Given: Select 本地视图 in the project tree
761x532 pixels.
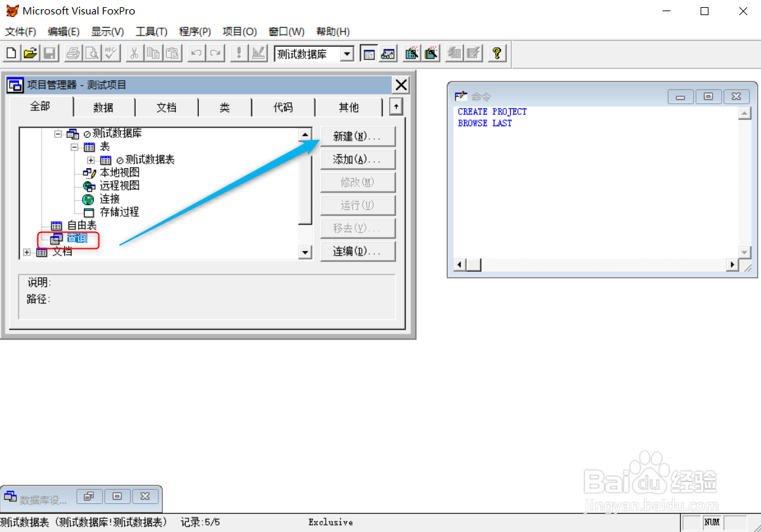Looking at the screenshot, I should click(x=120, y=172).
